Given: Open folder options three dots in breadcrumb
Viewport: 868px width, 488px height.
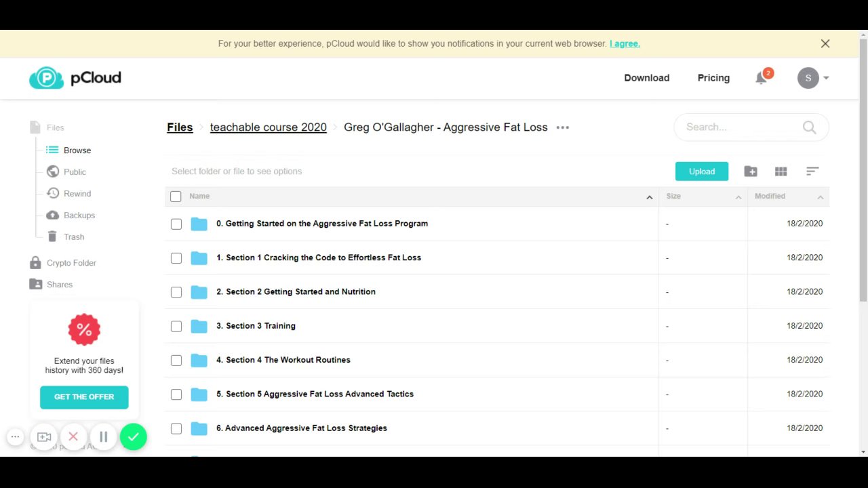Looking at the screenshot, I should click(563, 127).
